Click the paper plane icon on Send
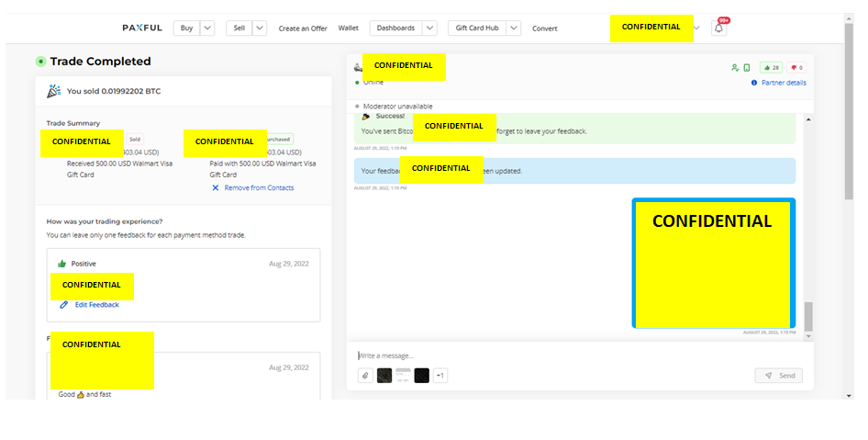868x440 pixels. click(769, 376)
